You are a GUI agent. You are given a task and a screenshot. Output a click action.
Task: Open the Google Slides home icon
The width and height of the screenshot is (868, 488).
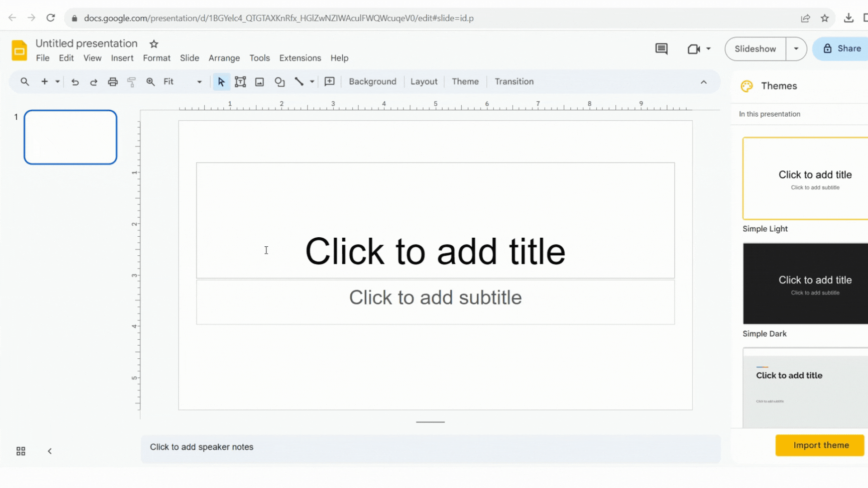pos(19,50)
